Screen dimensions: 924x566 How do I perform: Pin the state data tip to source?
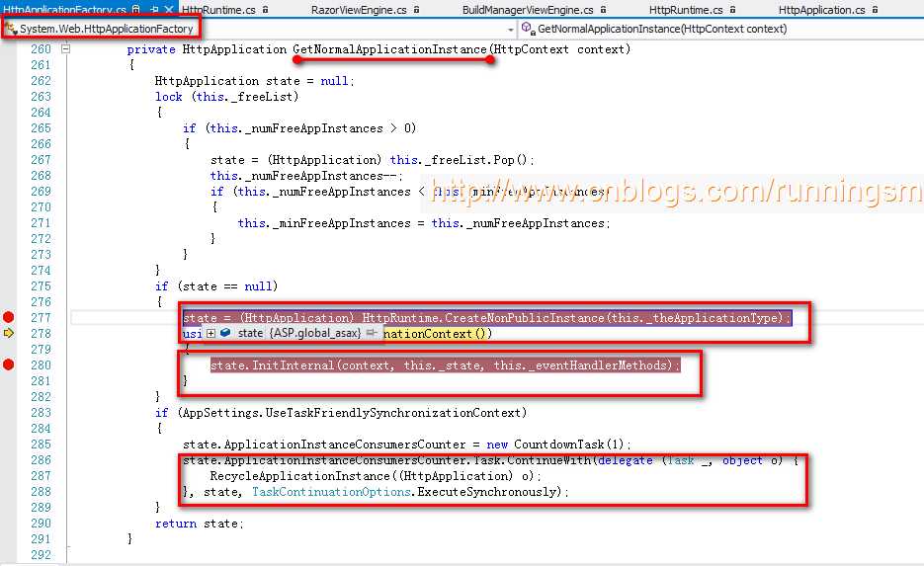coord(372,333)
